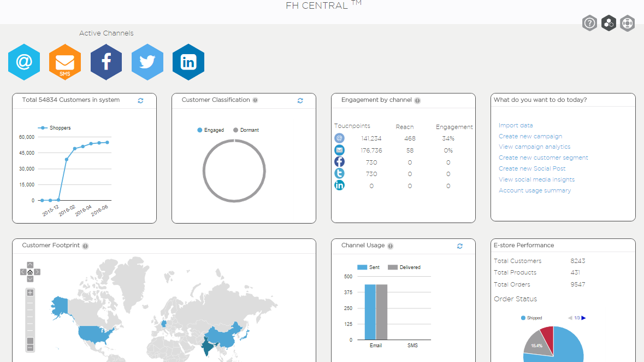Click the last Shoppers data point
Viewport: 644px width, 362px height.
pos(108,142)
